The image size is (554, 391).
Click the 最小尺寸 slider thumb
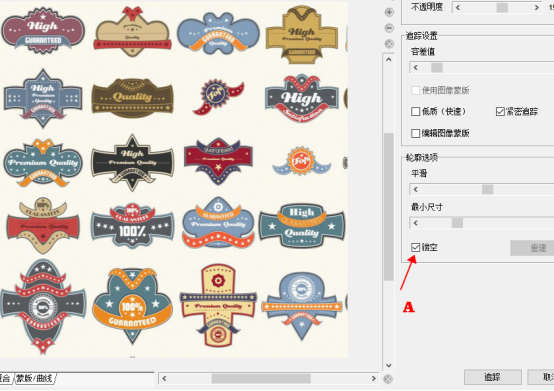pyautogui.click(x=457, y=223)
